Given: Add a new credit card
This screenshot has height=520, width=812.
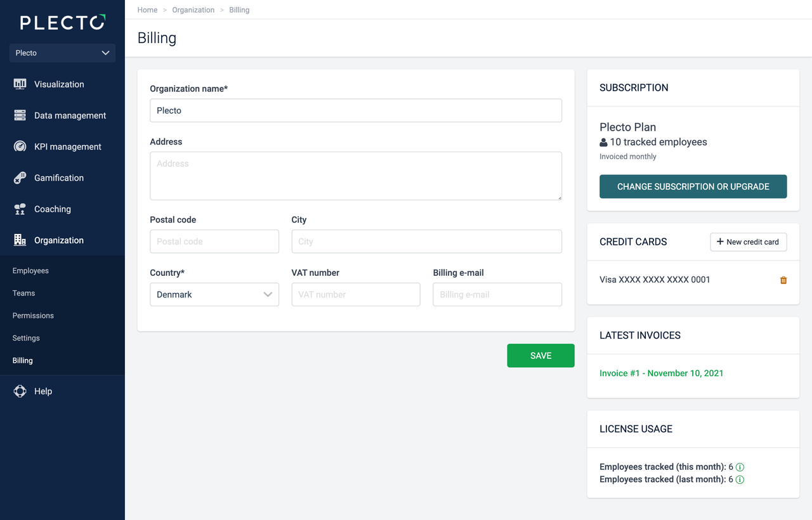Looking at the screenshot, I should click(x=748, y=242).
